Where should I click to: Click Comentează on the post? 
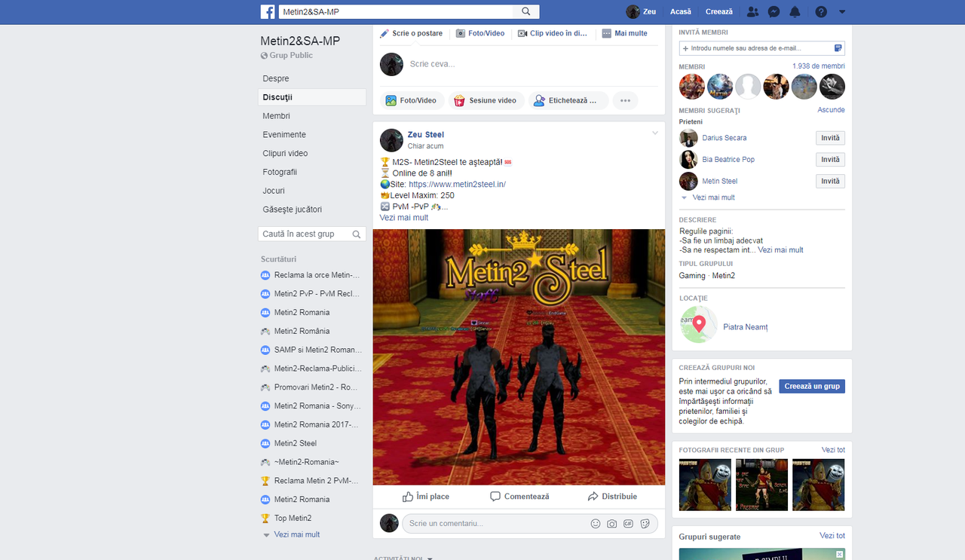tap(519, 497)
